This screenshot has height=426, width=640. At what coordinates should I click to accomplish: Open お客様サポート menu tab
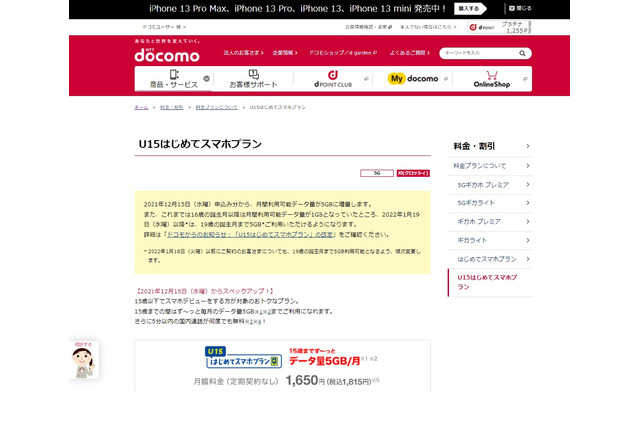point(253,79)
